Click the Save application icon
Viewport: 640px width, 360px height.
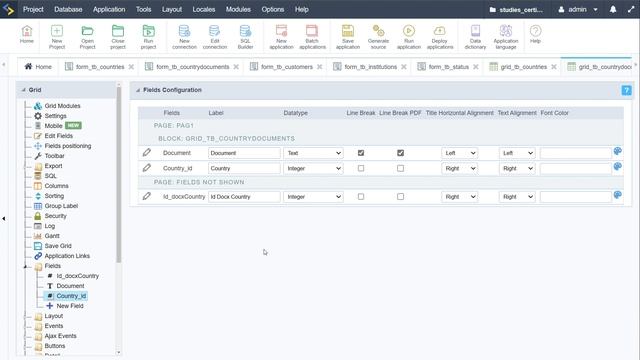click(x=348, y=37)
